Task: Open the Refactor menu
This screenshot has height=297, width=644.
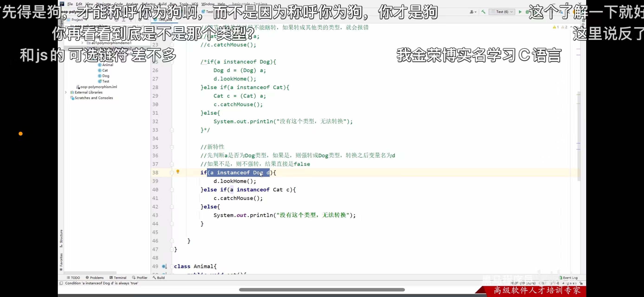Action: [149, 4]
